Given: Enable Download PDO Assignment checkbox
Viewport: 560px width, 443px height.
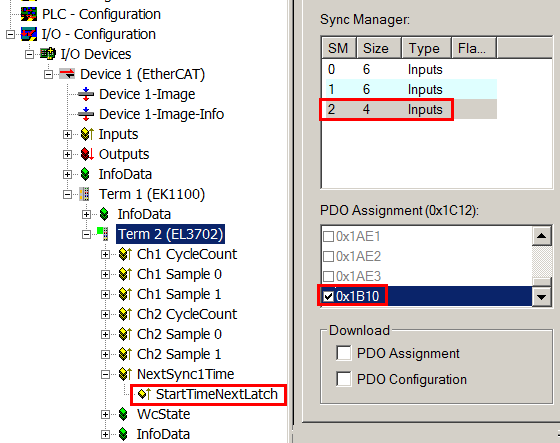Looking at the screenshot, I should coord(344,353).
